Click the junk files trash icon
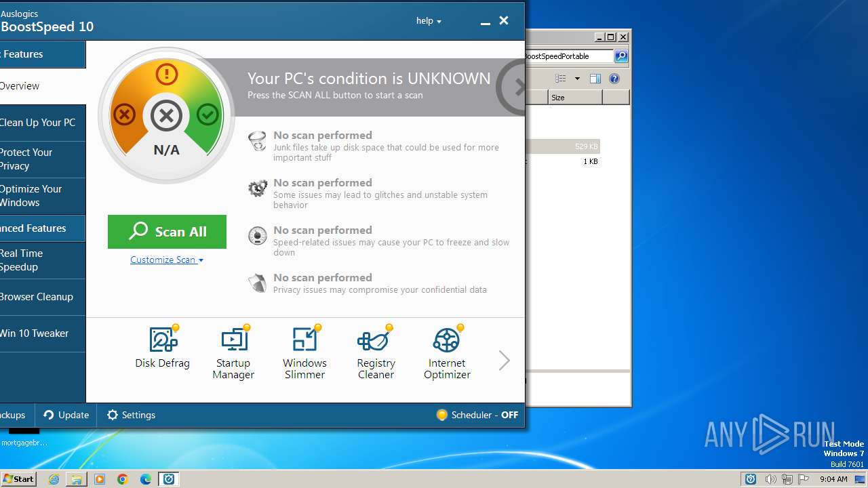 tap(258, 141)
